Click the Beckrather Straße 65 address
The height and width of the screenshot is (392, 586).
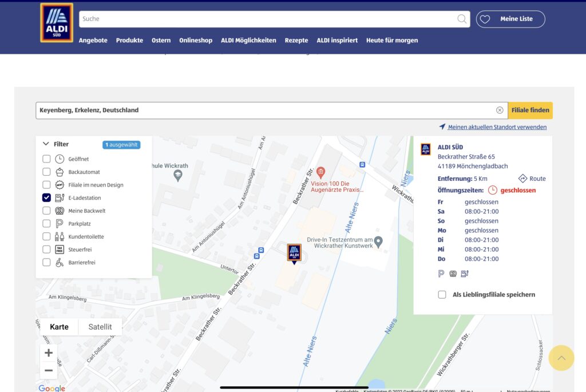(x=466, y=157)
